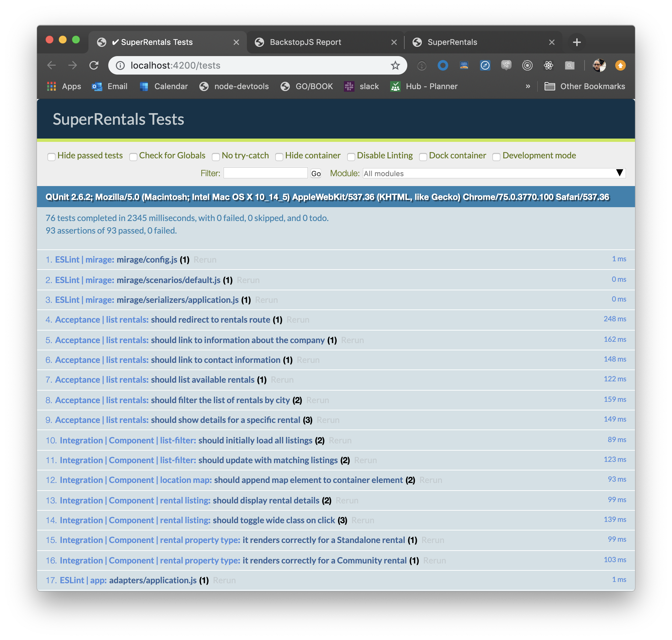Open the All modules dropdown
The width and height of the screenshot is (672, 640).
click(x=494, y=173)
